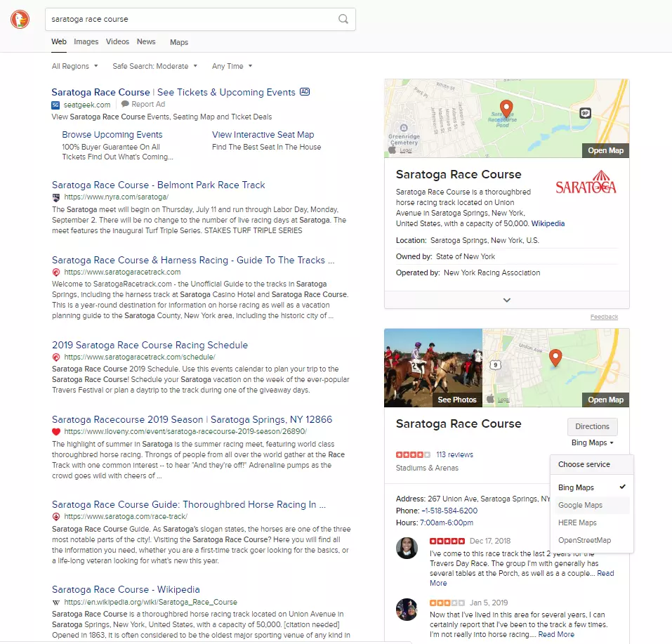Switch to the Images tab
672x644 pixels.
point(86,41)
